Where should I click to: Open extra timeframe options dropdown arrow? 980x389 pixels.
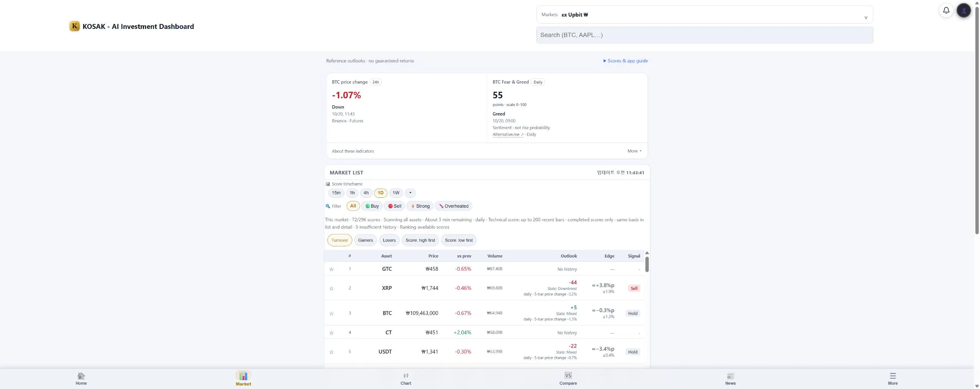click(410, 193)
